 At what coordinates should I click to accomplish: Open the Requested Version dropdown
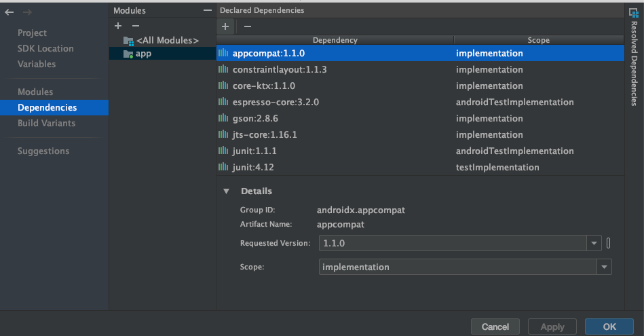[594, 243]
